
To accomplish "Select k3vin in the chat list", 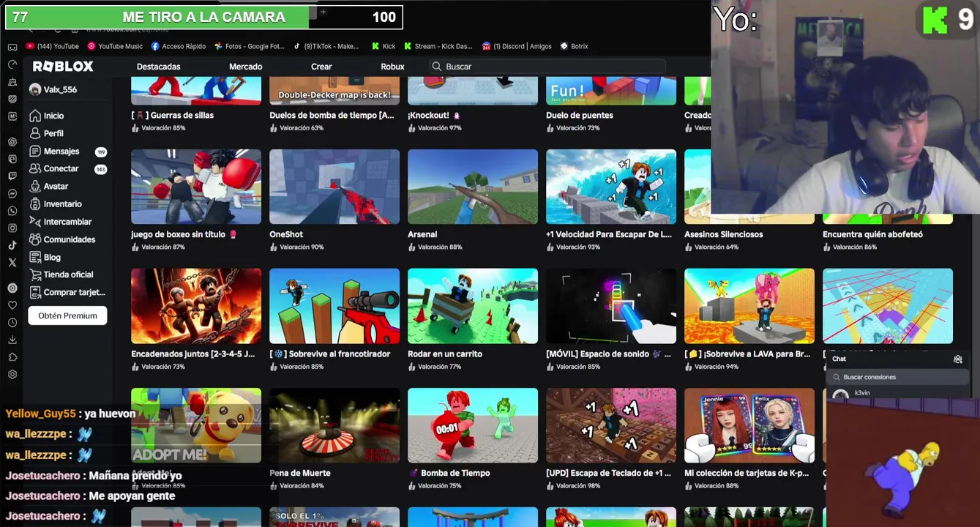I will click(x=898, y=393).
